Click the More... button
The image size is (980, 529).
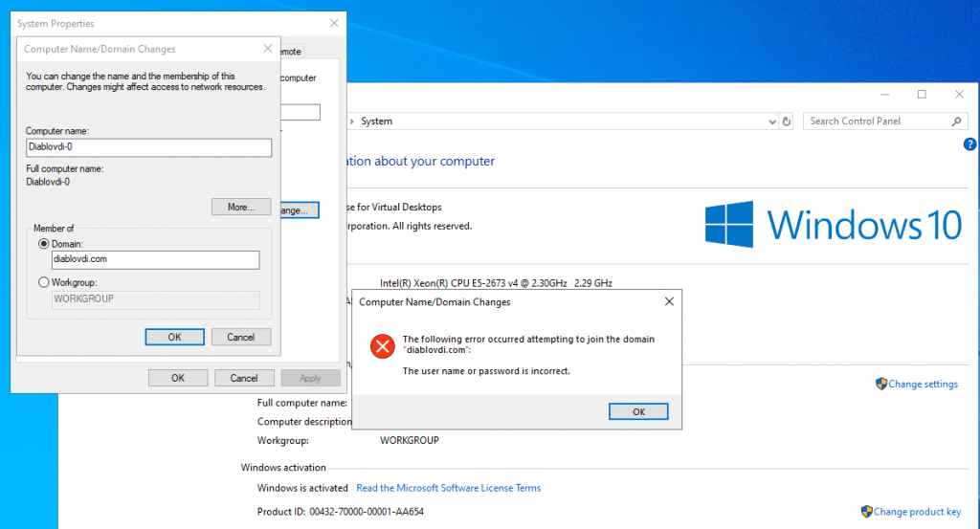click(x=241, y=207)
